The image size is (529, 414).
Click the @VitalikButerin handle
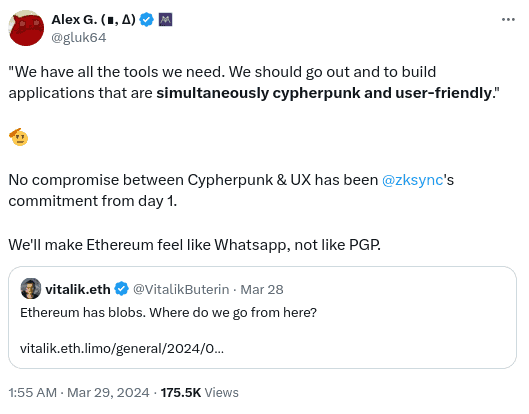click(181, 289)
